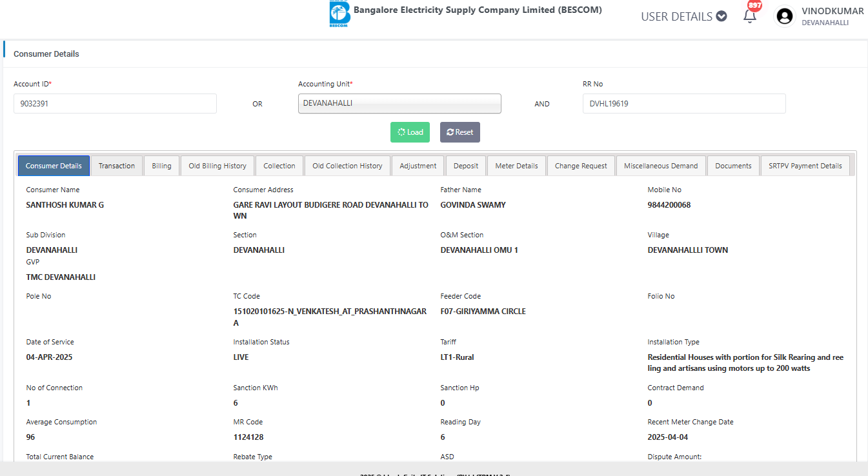
Task: Open the notification bell icon
Action: pyautogui.click(x=750, y=17)
